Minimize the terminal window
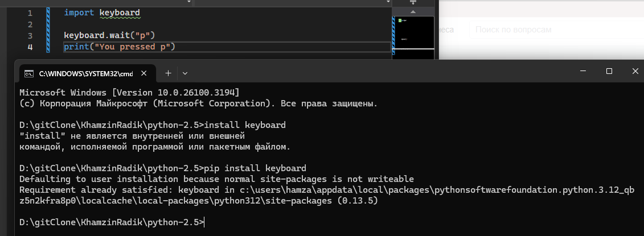Screen dimensions: 644x236 click(x=583, y=71)
